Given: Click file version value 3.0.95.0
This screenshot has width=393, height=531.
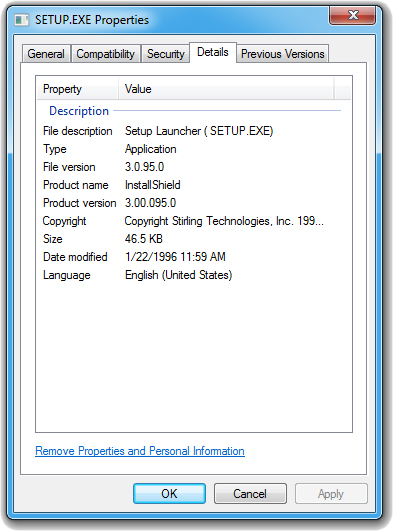Looking at the screenshot, I should tap(144, 167).
